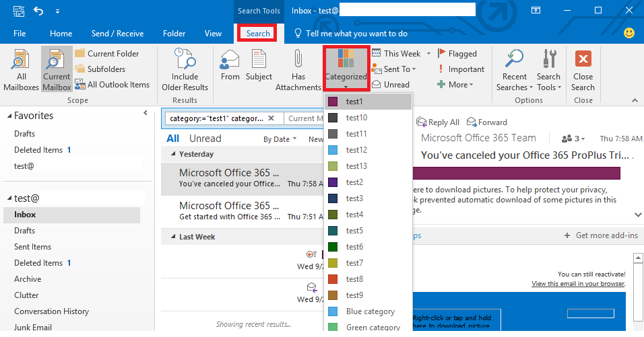644x337 pixels.
Task: Click Get more add-ins
Action: pos(601,235)
